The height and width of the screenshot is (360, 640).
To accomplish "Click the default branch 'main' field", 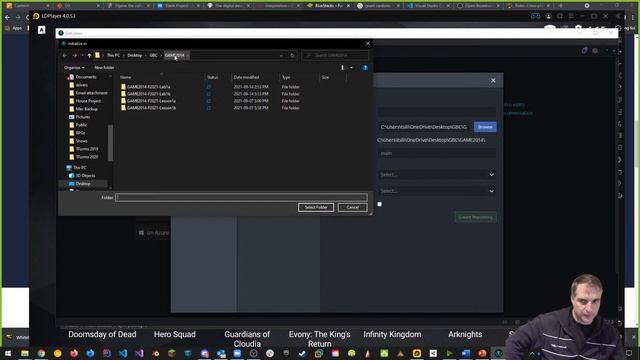I will pos(437,153).
